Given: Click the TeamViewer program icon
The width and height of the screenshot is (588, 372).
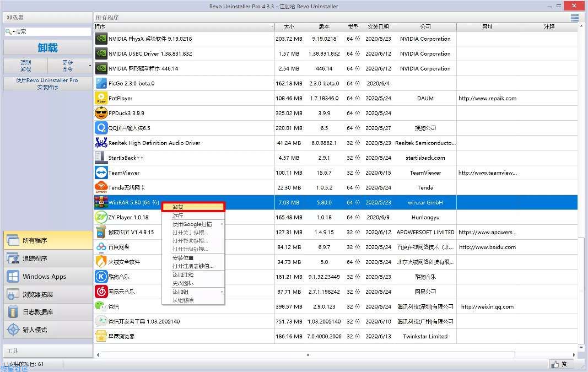Looking at the screenshot, I should pos(101,172).
